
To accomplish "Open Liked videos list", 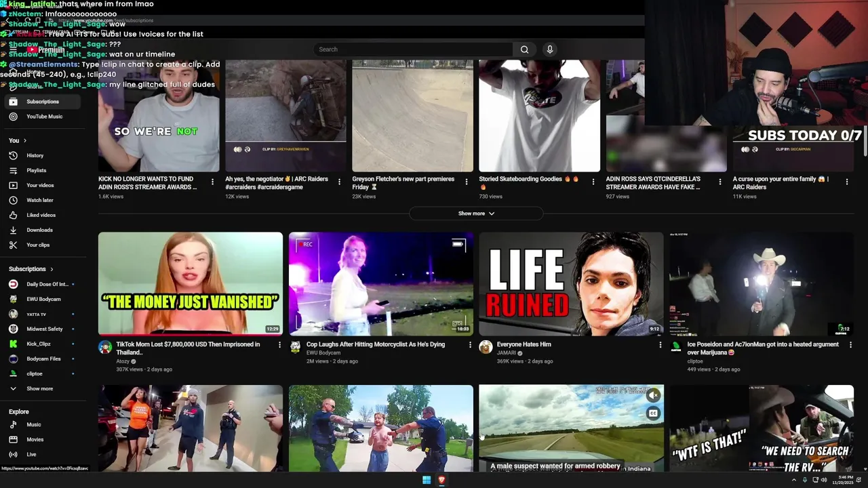I will [x=43, y=215].
